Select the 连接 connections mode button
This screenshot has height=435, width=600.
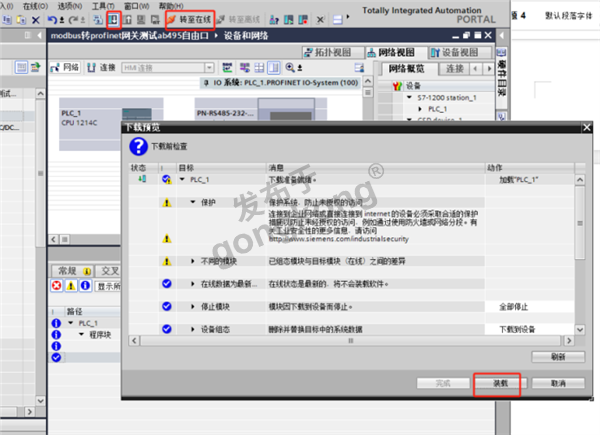(101, 68)
